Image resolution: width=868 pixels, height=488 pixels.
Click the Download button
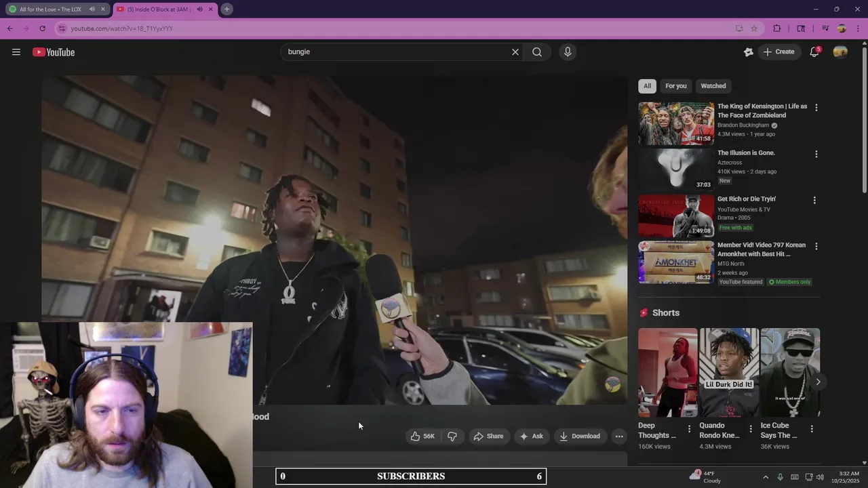click(580, 436)
